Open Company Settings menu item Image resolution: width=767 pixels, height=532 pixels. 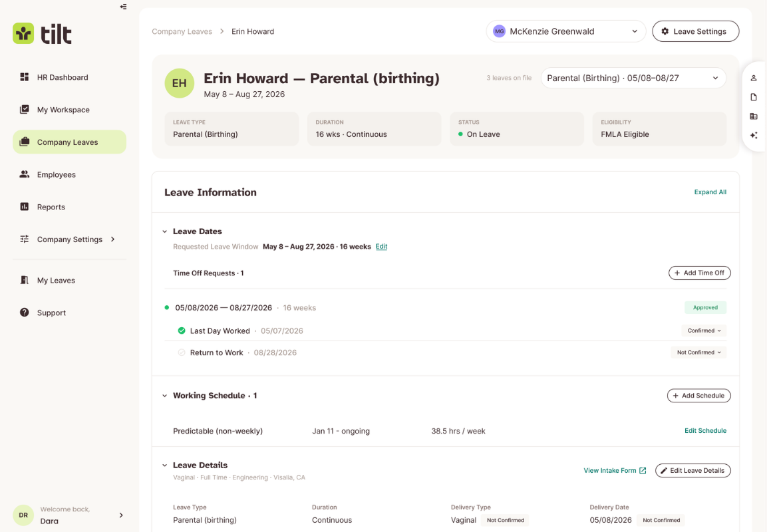tap(69, 239)
